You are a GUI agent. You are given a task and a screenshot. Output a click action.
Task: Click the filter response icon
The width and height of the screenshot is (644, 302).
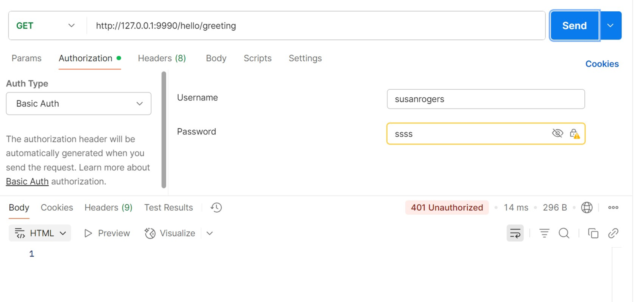(544, 233)
